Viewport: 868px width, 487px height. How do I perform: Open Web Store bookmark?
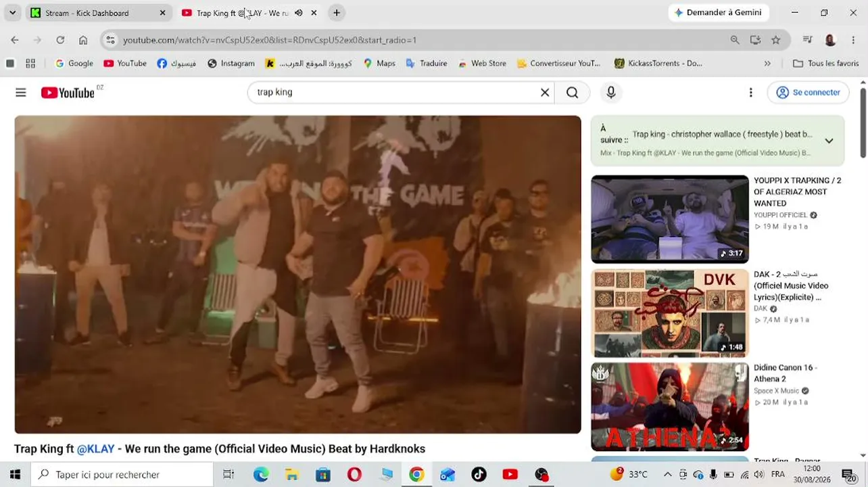482,64
